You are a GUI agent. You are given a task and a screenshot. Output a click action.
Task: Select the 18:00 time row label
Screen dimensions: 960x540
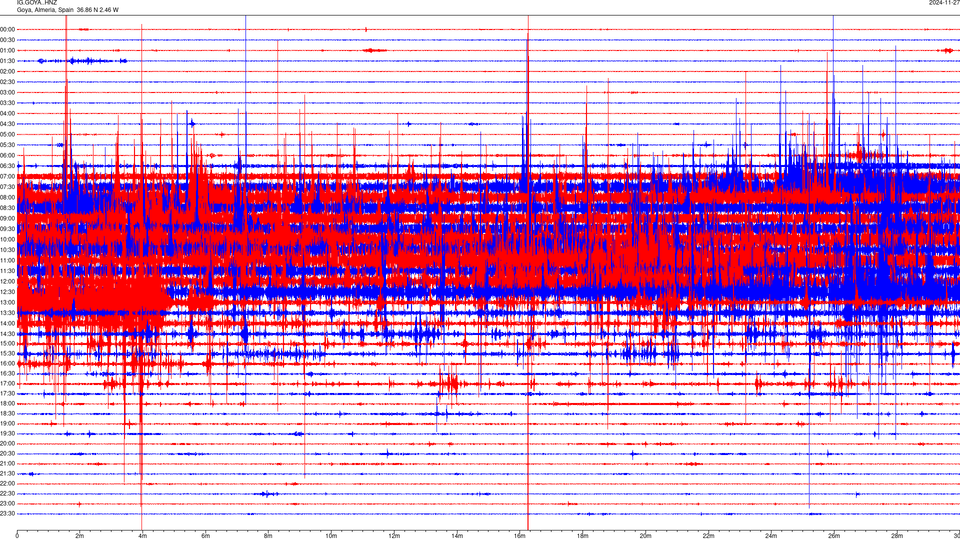(7, 403)
